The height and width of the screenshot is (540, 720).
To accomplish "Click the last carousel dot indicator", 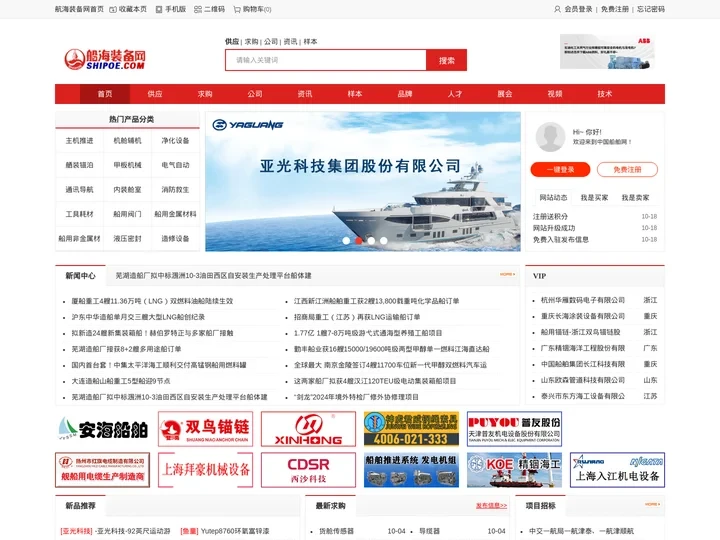I will point(383,240).
